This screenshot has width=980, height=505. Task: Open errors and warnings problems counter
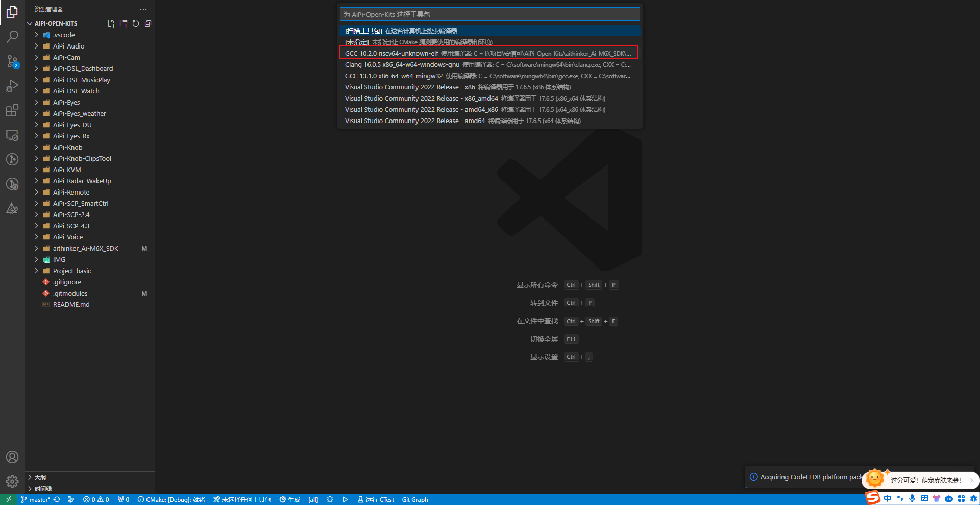coord(96,499)
